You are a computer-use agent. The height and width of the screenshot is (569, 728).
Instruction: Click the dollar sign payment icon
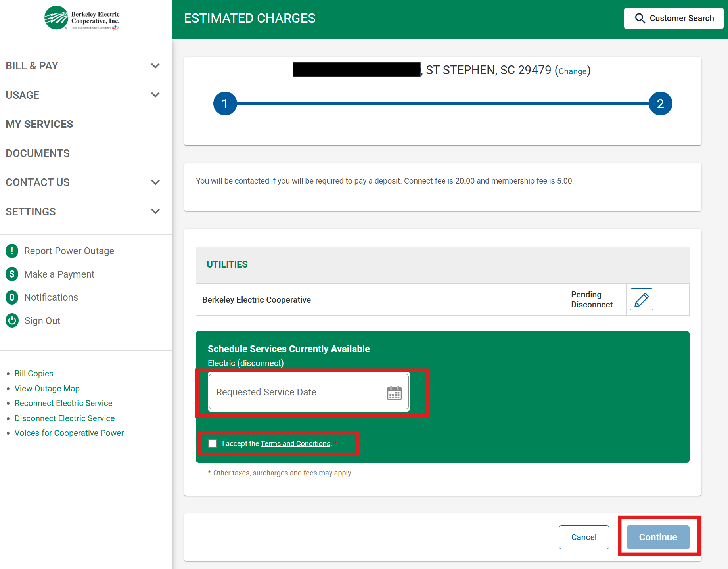pyautogui.click(x=12, y=274)
